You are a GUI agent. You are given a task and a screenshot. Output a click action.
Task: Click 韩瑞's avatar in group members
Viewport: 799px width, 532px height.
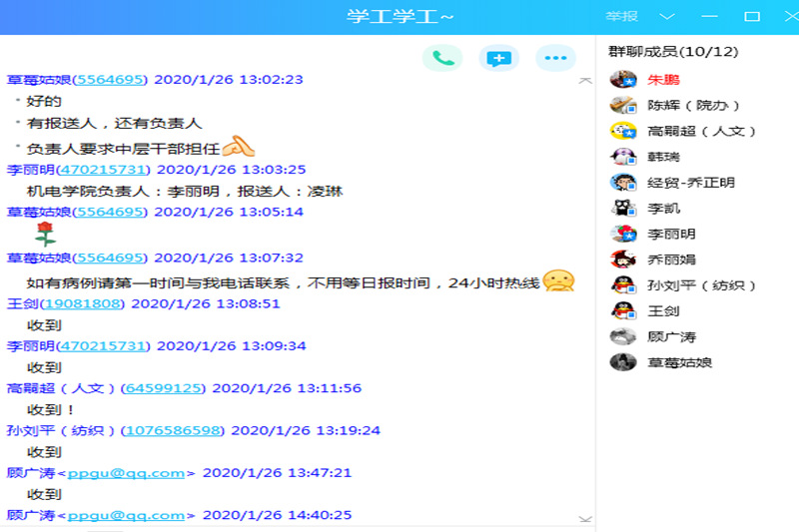tap(624, 157)
